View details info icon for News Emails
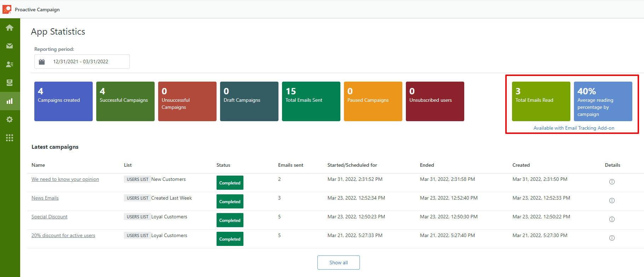The height and width of the screenshot is (277, 644). pyautogui.click(x=612, y=201)
